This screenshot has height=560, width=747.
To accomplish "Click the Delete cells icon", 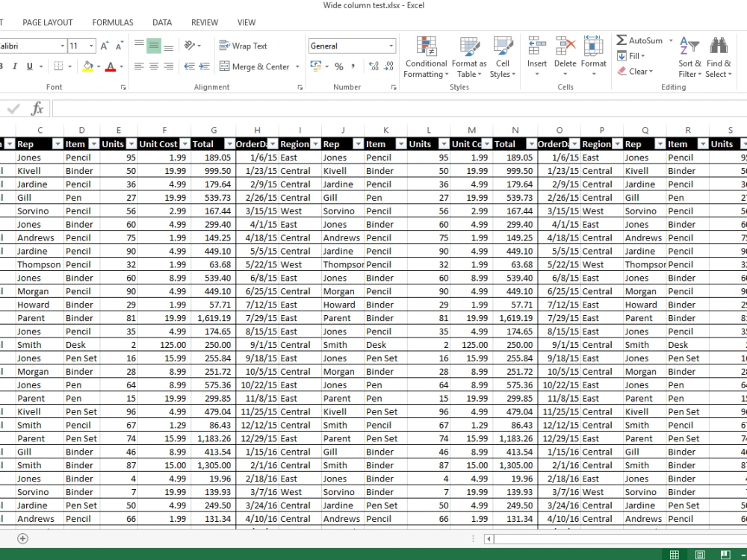I will pos(565,46).
